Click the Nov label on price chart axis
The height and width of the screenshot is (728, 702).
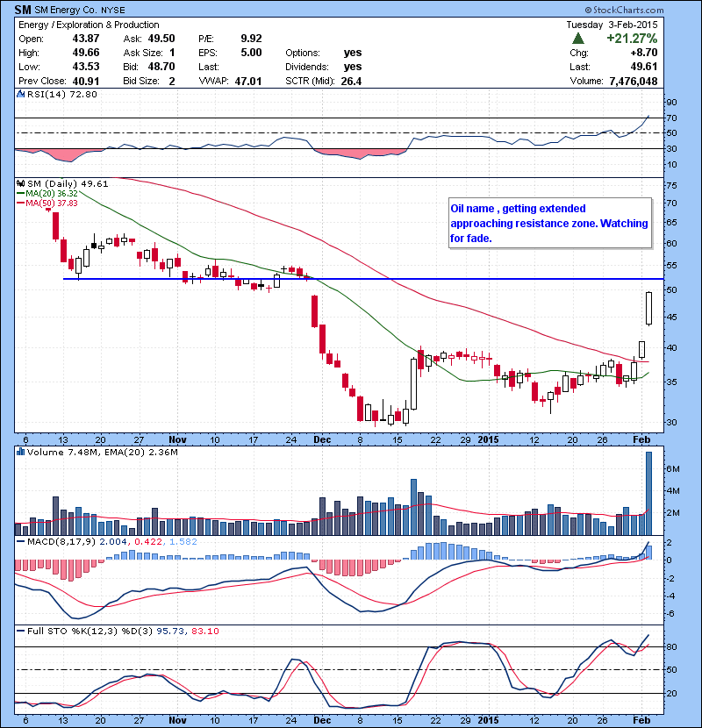point(177,439)
